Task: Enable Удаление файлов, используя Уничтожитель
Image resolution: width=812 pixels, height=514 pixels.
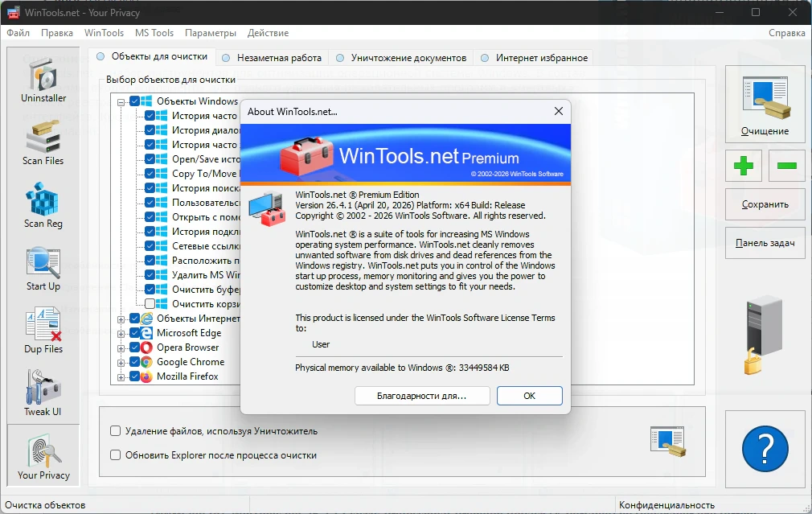Action: tap(116, 431)
